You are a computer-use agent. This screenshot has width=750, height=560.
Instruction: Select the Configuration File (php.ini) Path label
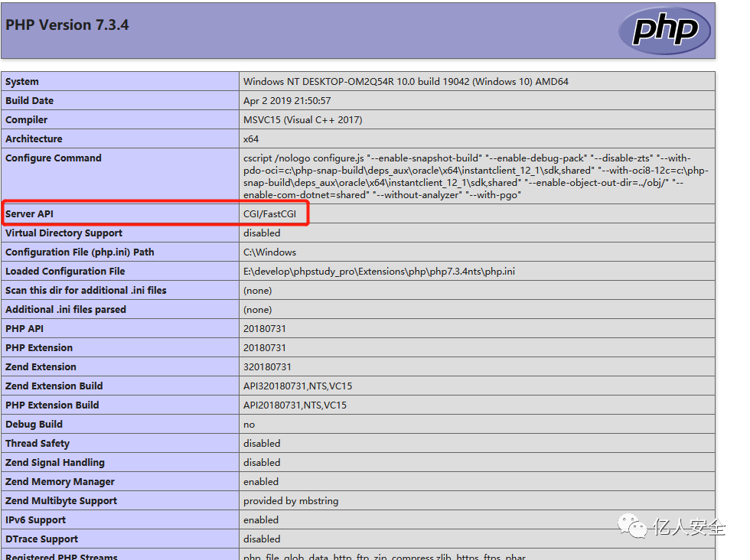coord(80,252)
